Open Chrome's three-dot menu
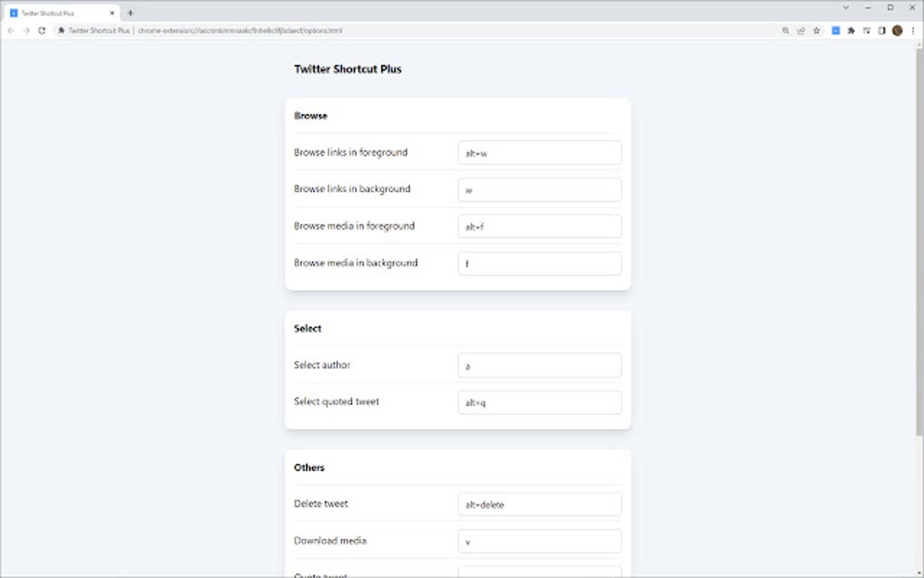The image size is (924, 578). pos(913,31)
